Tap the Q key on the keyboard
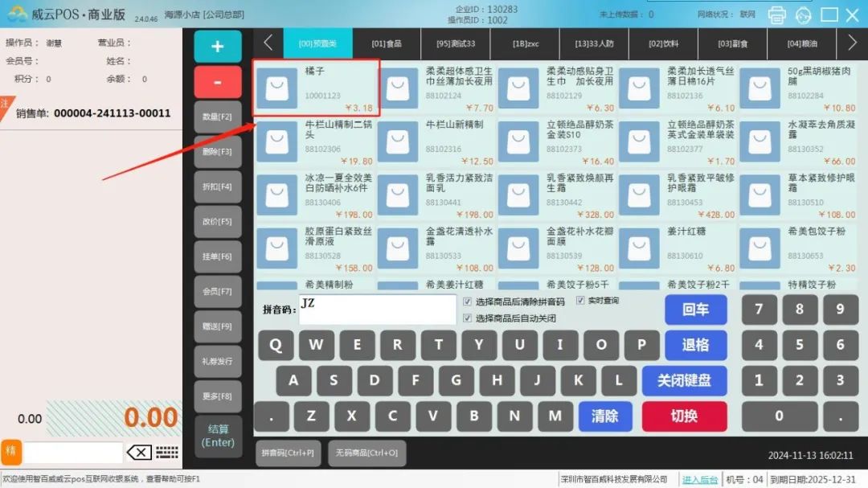 [x=276, y=345]
